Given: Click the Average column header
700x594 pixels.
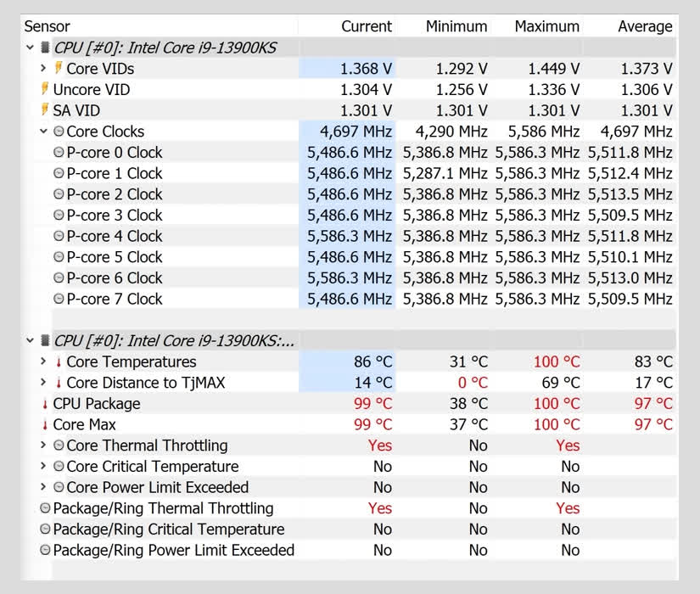Looking at the screenshot, I should pos(645,26).
